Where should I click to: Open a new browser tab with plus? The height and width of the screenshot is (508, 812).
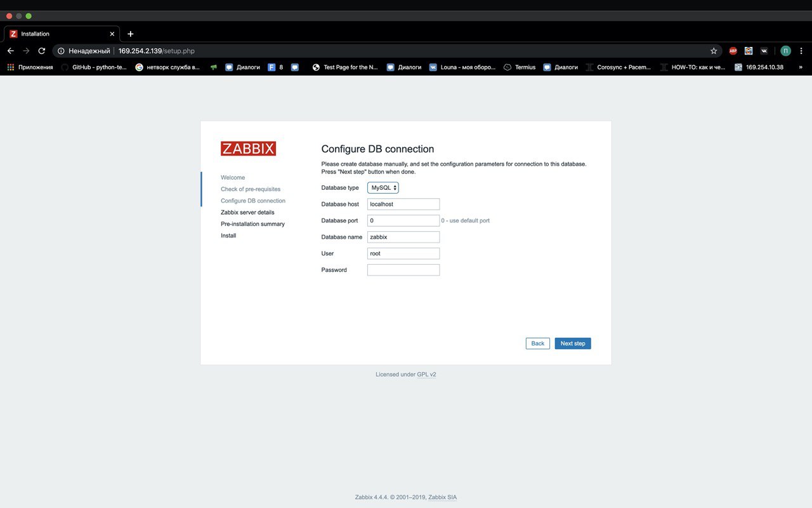tap(131, 34)
